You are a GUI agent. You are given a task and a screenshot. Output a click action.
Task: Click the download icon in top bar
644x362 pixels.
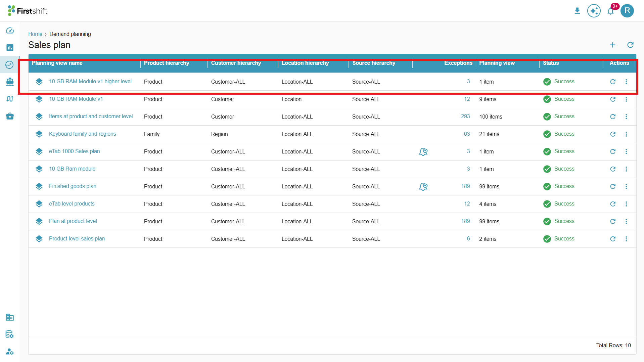tap(577, 11)
